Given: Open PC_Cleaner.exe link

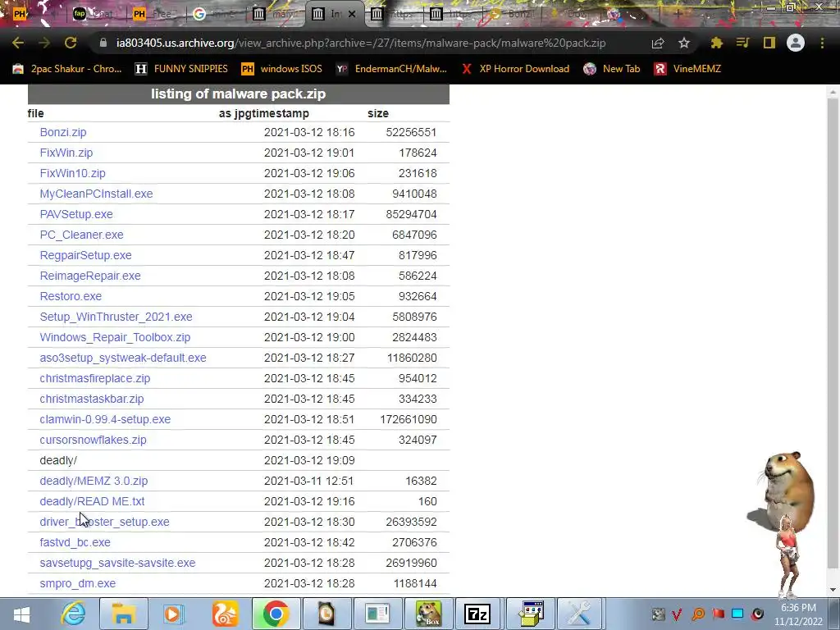Looking at the screenshot, I should (81, 235).
